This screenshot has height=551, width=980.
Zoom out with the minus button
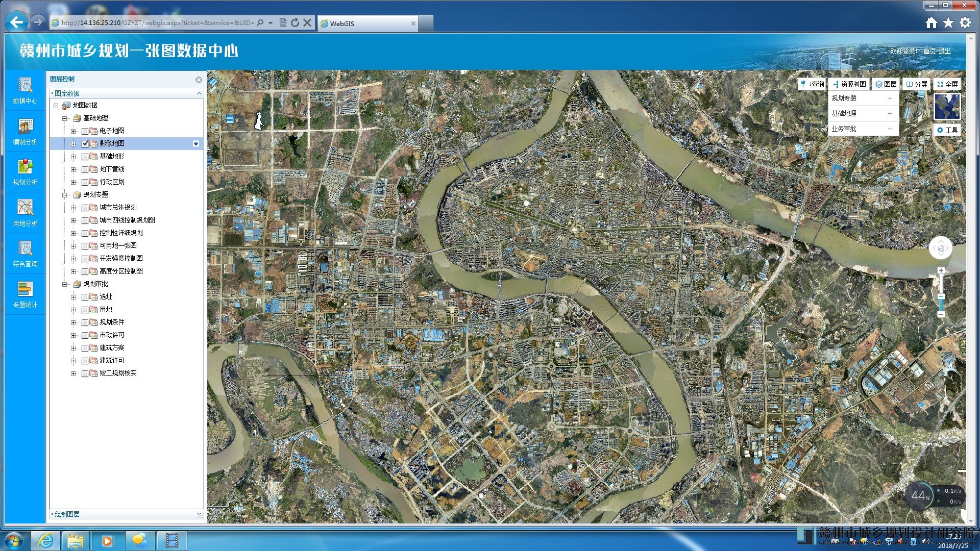(x=941, y=315)
